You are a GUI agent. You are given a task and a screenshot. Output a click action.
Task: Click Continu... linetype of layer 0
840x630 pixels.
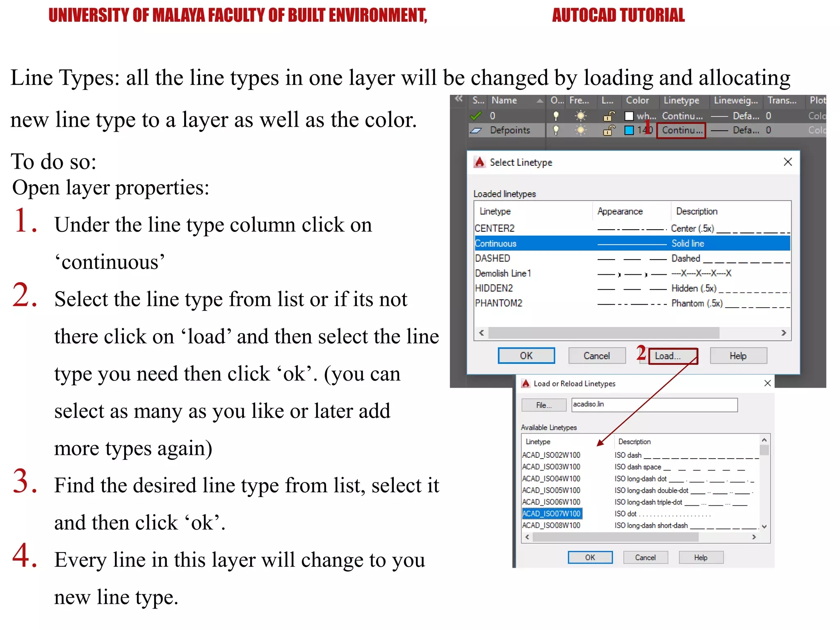682,116
